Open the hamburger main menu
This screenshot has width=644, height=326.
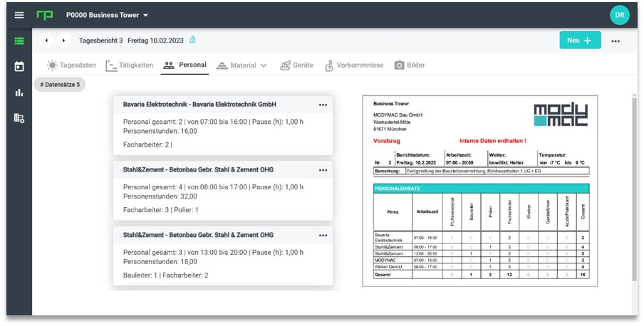19,15
